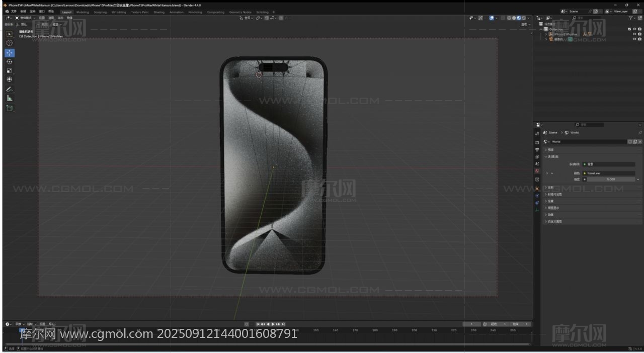Toggle viewport overlays
Viewport: 644px width, 353px height.
tap(492, 18)
